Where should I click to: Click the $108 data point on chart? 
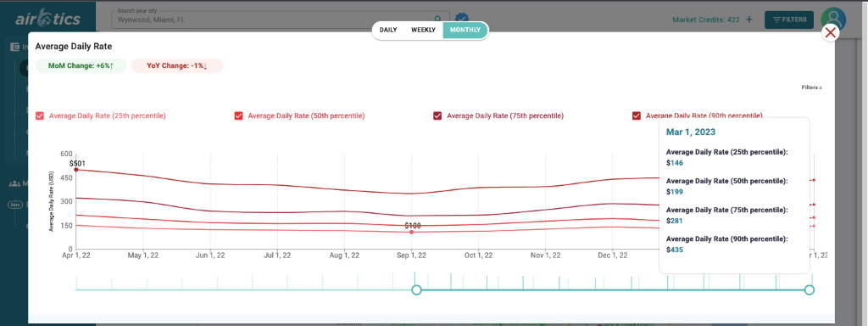[411, 232]
